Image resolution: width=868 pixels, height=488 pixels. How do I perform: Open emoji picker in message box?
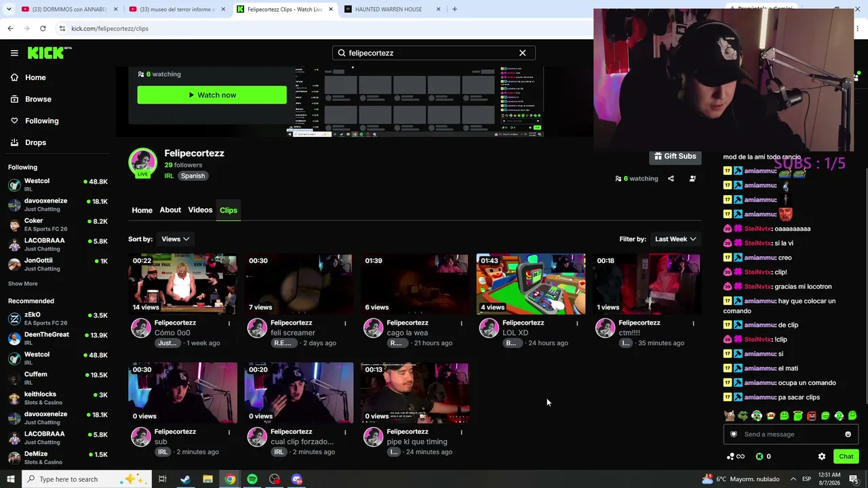(x=848, y=434)
